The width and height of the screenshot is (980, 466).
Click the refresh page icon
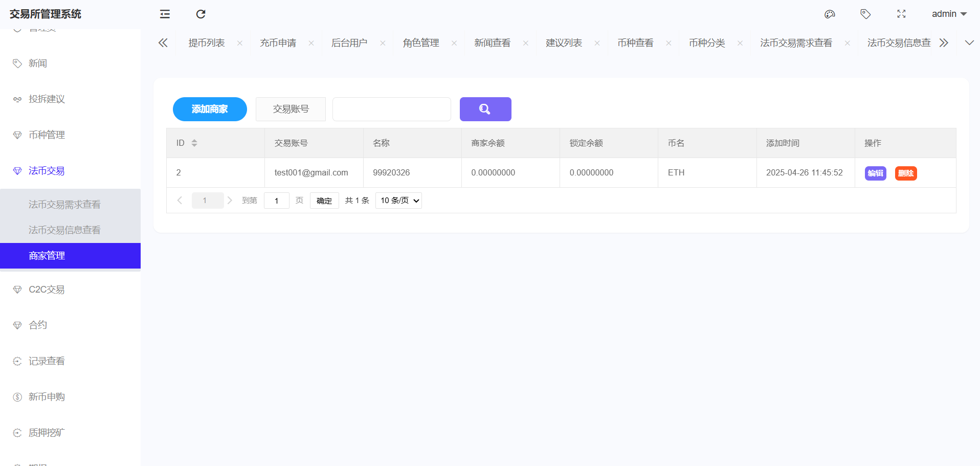[201, 14]
